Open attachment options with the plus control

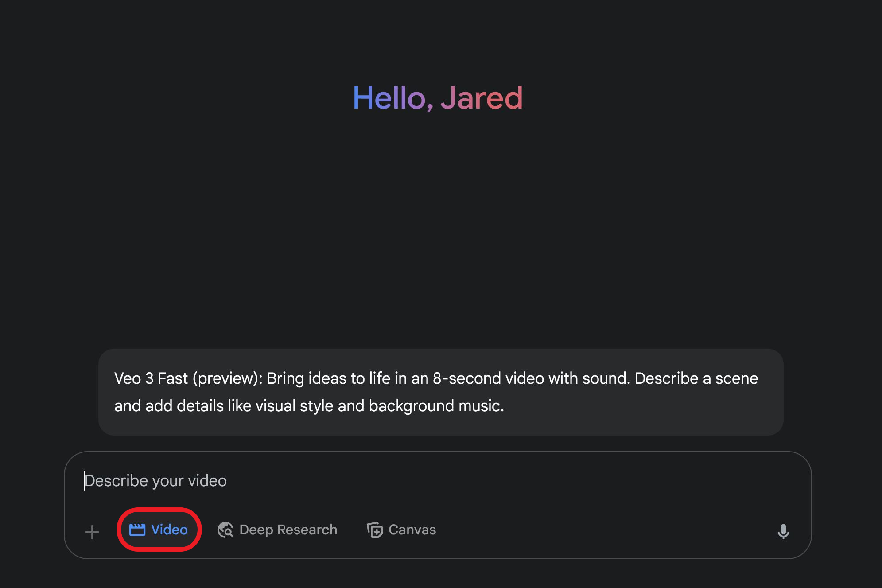tap(91, 531)
